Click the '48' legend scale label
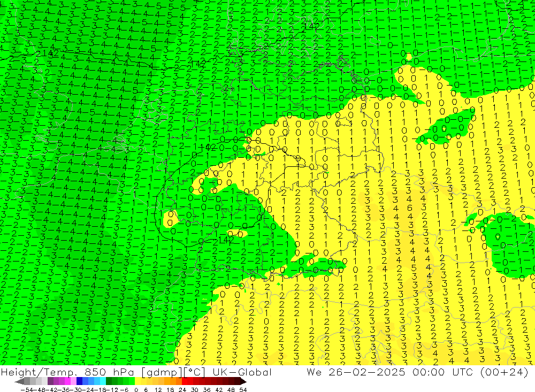Viewport: 535px width, 392px height. [231, 390]
